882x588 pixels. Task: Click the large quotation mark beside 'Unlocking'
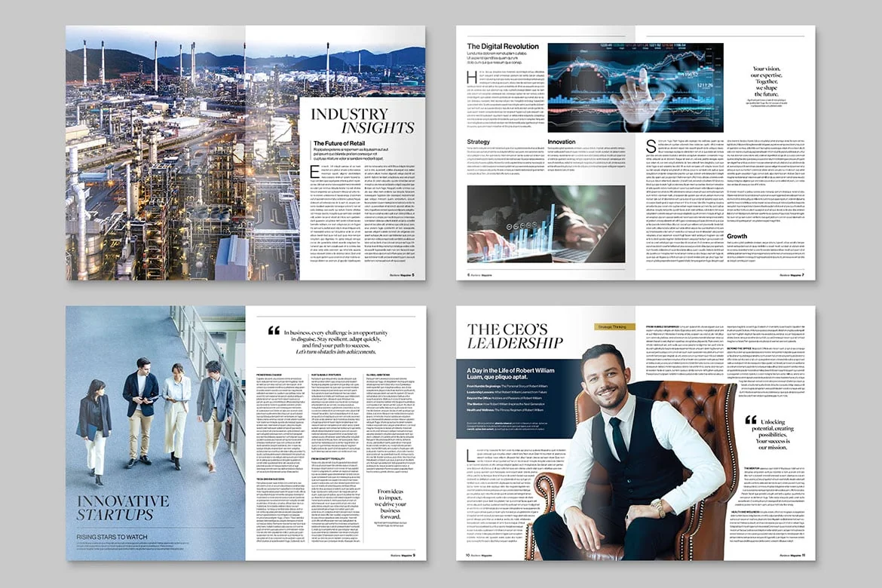pos(750,421)
